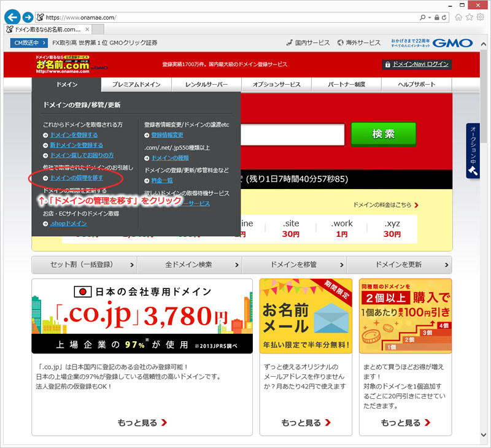
Task: Click ドメインの管理を移す link
Action: pos(77,178)
